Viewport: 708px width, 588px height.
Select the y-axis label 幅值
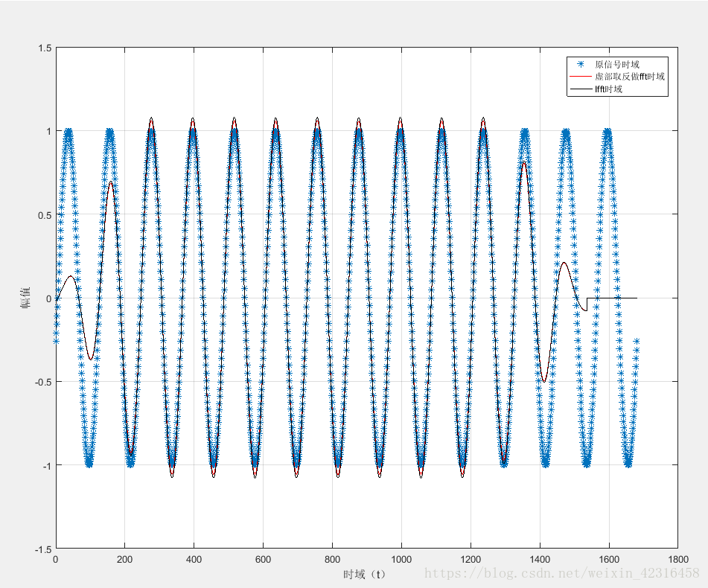pos(26,298)
